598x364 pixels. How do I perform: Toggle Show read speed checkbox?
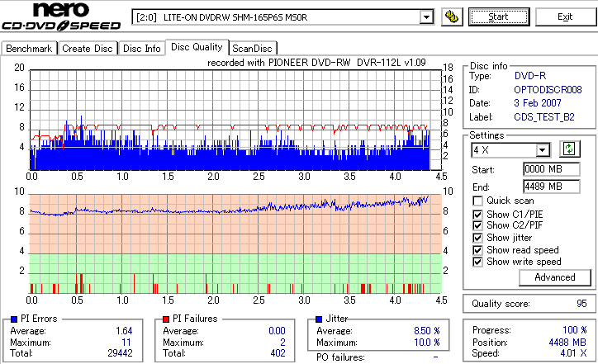click(477, 250)
